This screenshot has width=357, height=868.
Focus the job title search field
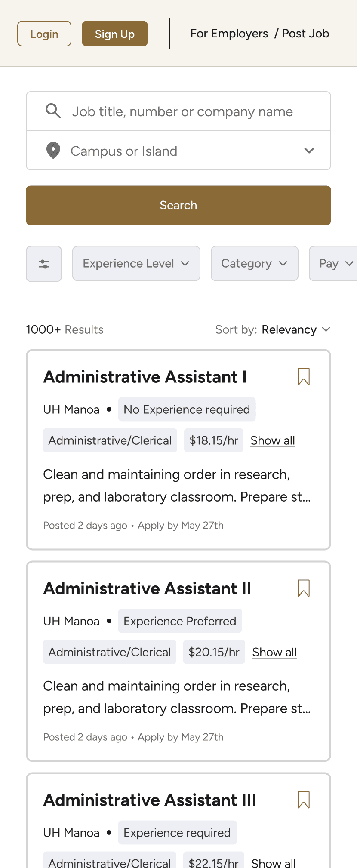[x=178, y=111]
